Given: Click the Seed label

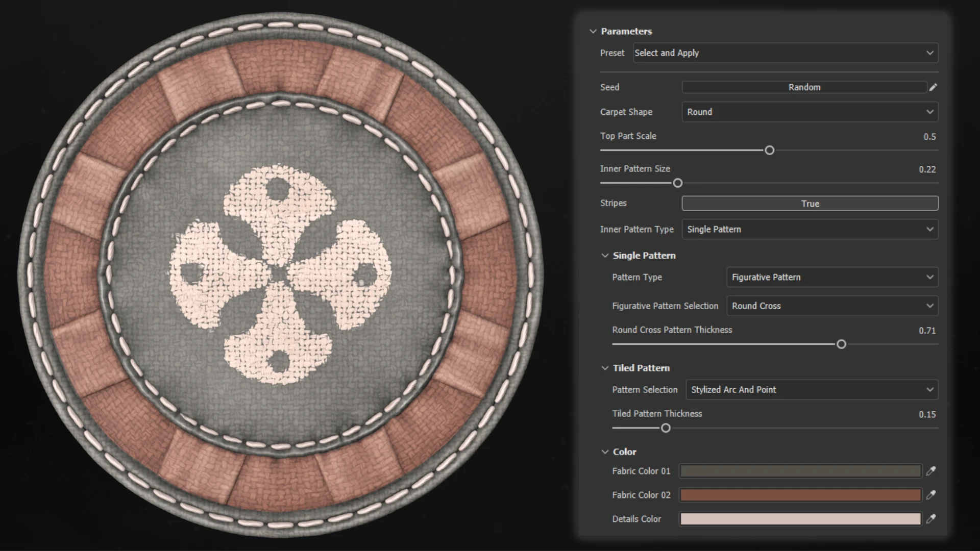Looking at the screenshot, I should [609, 87].
